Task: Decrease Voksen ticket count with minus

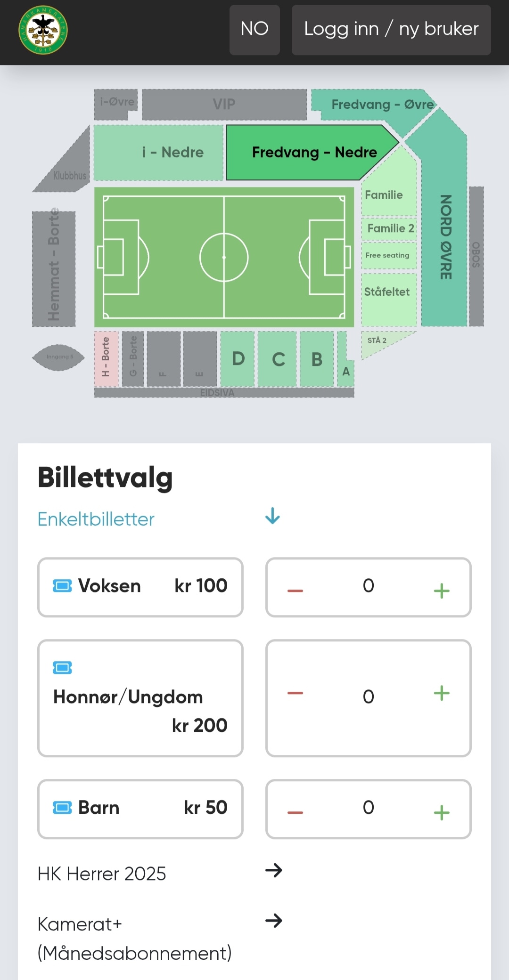Action: pyautogui.click(x=295, y=590)
